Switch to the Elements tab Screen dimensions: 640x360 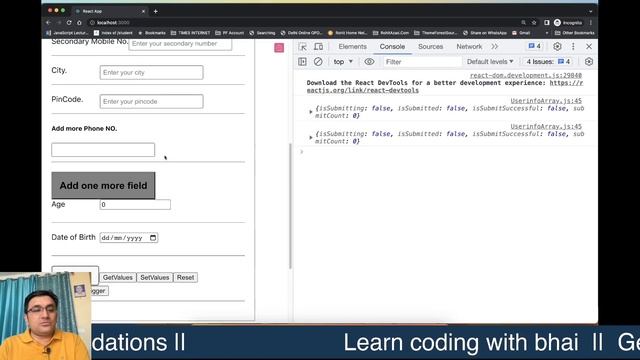click(353, 47)
